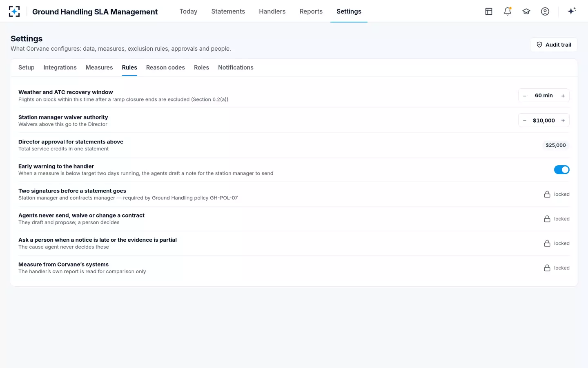The width and height of the screenshot is (588, 368).
Task: Toggle Early warning to the handler switch
Action: [561, 170]
